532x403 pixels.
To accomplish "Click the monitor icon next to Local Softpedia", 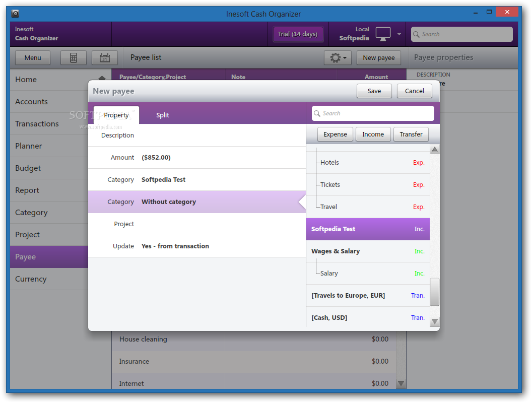I will [383, 34].
